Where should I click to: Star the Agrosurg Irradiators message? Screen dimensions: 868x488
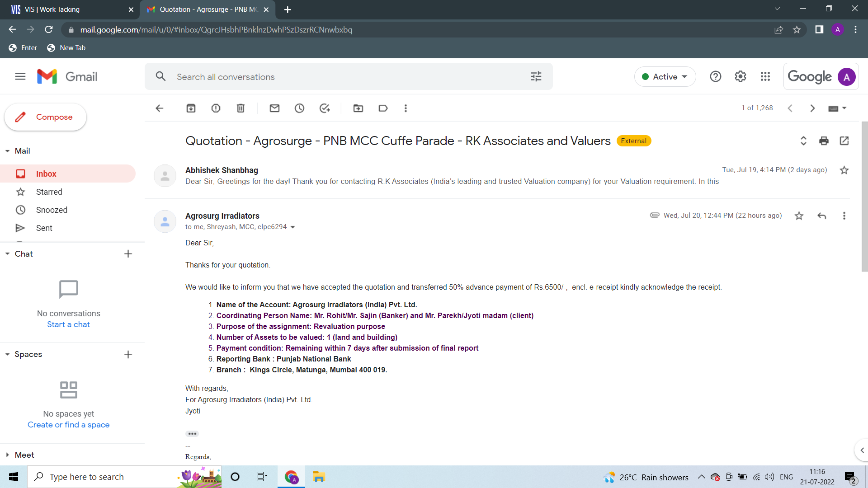click(x=799, y=216)
